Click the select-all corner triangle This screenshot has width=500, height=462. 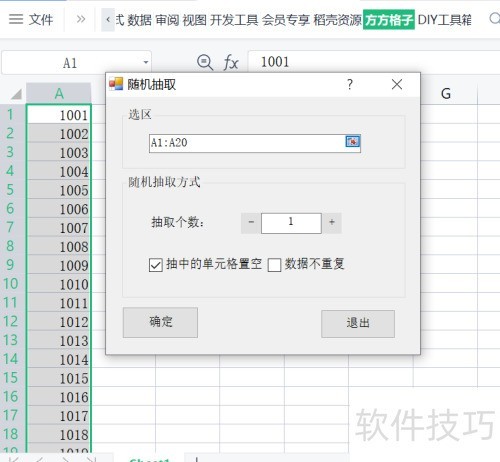(x=16, y=94)
